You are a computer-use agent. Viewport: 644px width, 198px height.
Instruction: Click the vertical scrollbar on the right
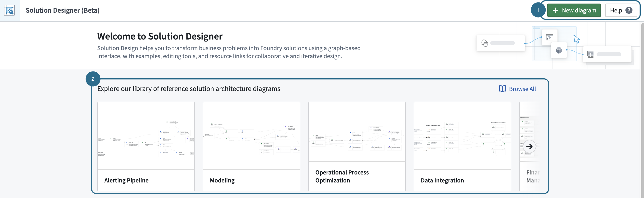pos(642,110)
